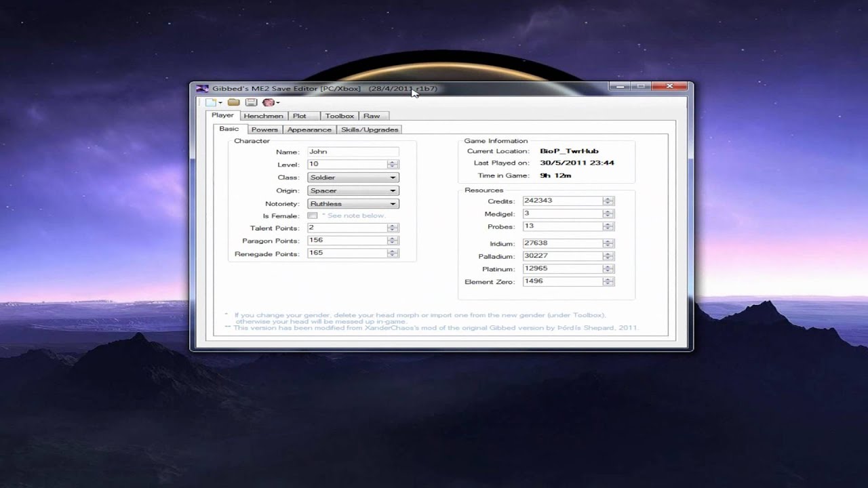Screen dimensions: 868x488
Task: Close the Save Editor window
Action: pyautogui.click(x=670, y=87)
